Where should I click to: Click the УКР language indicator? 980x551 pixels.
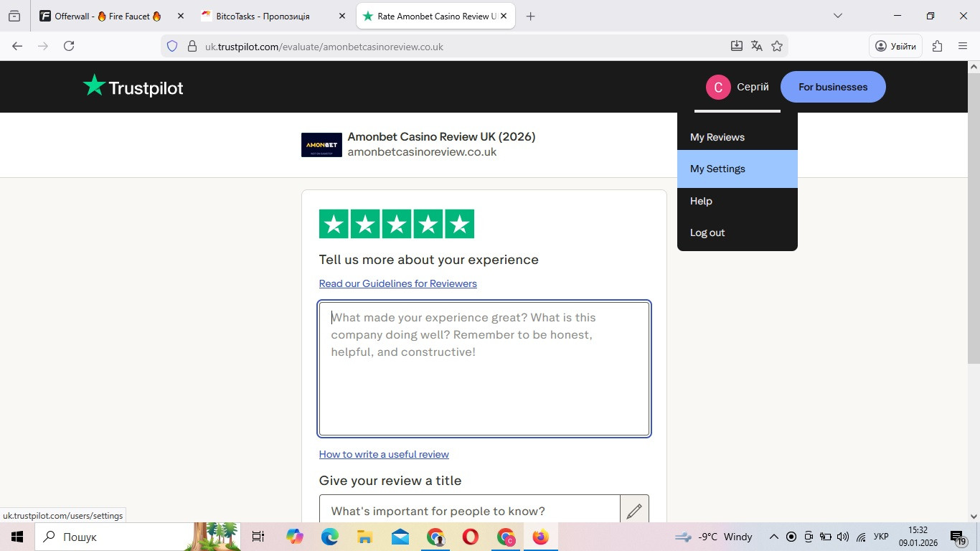[882, 537]
